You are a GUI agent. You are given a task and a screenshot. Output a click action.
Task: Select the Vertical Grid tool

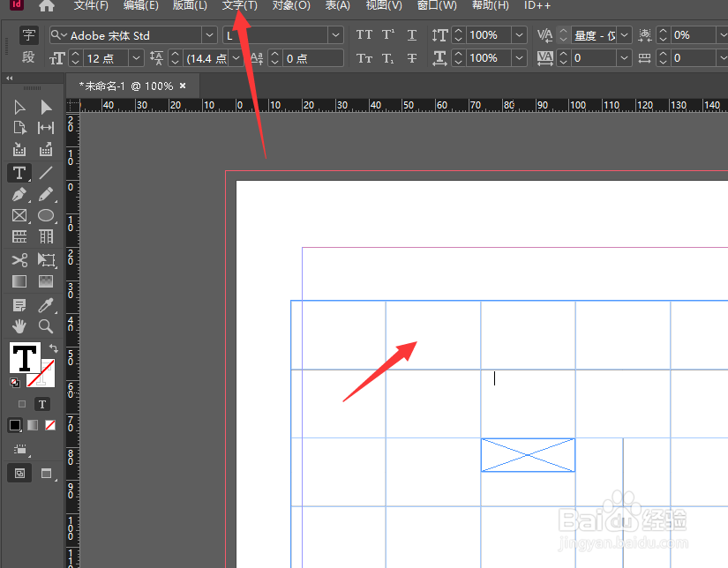[x=46, y=236]
